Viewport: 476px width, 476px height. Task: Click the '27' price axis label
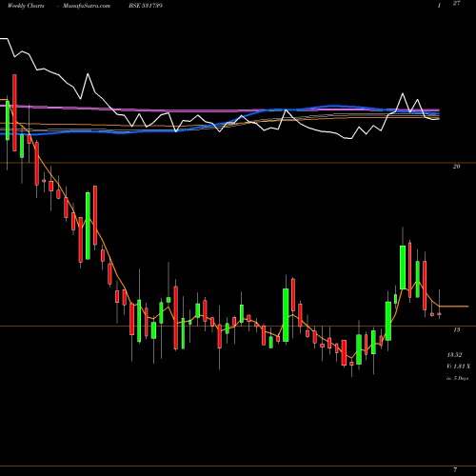pos(456,4)
